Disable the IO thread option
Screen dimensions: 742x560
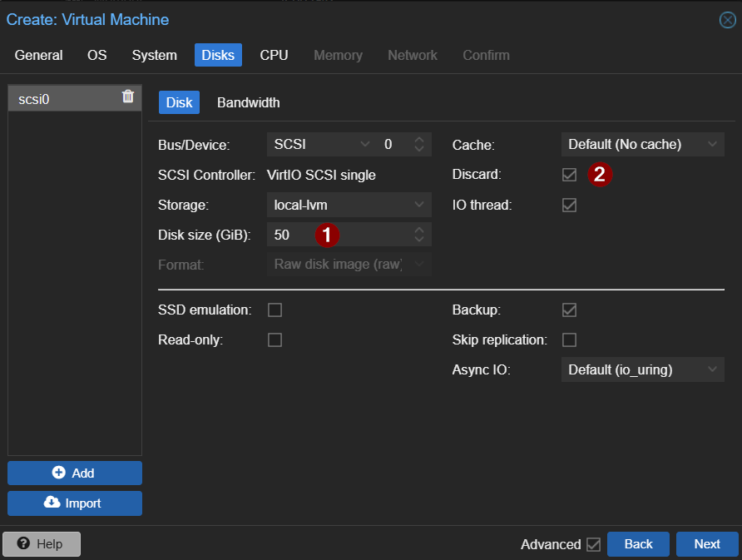tap(569, 205)
